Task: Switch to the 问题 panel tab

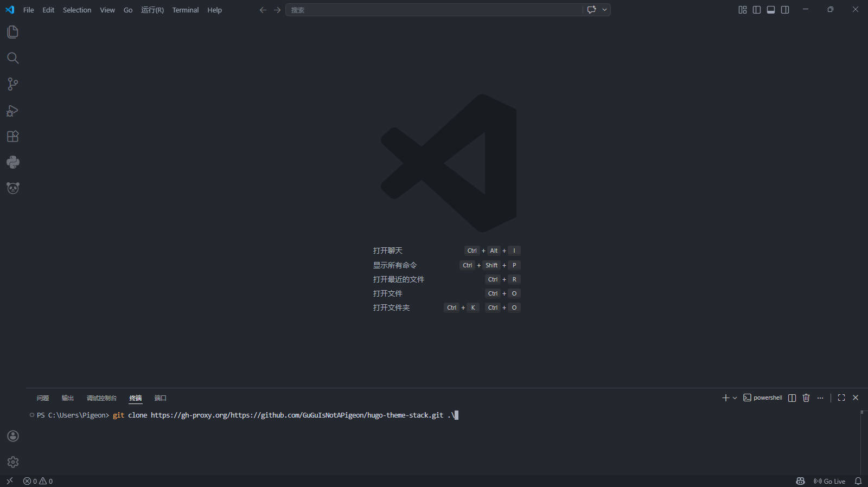Action: click(43, 398)
